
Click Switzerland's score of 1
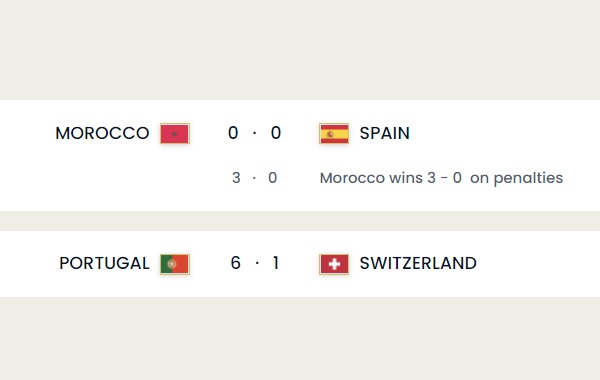click(276, 263)
